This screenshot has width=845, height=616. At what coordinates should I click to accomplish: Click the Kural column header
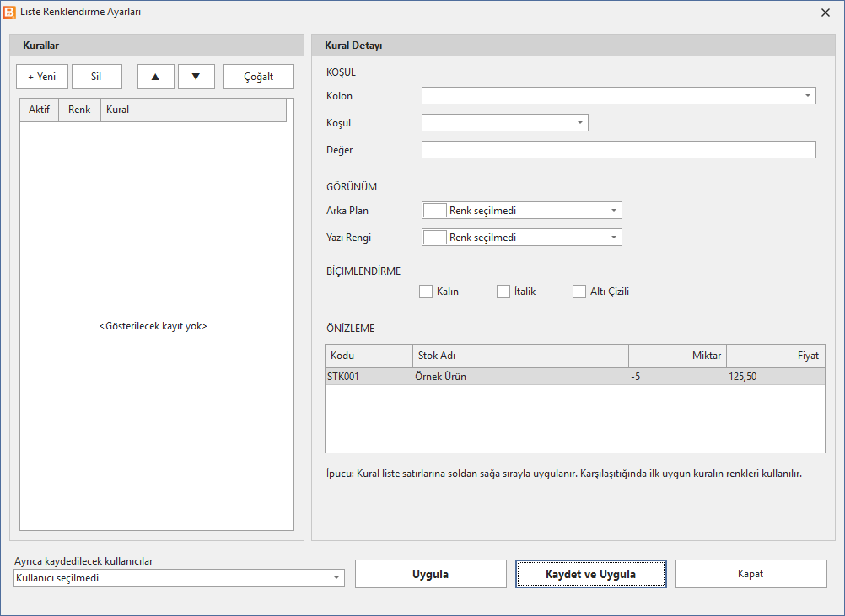click(x=193, y=110)
